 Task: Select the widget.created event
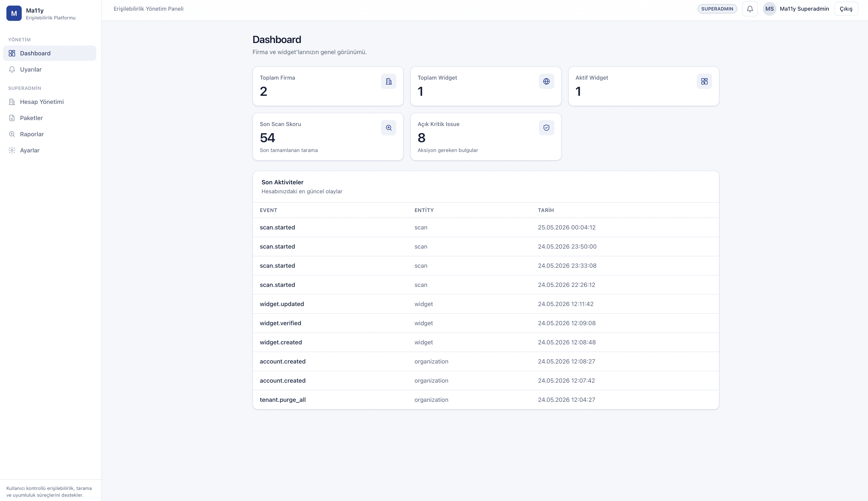[281, 342]
